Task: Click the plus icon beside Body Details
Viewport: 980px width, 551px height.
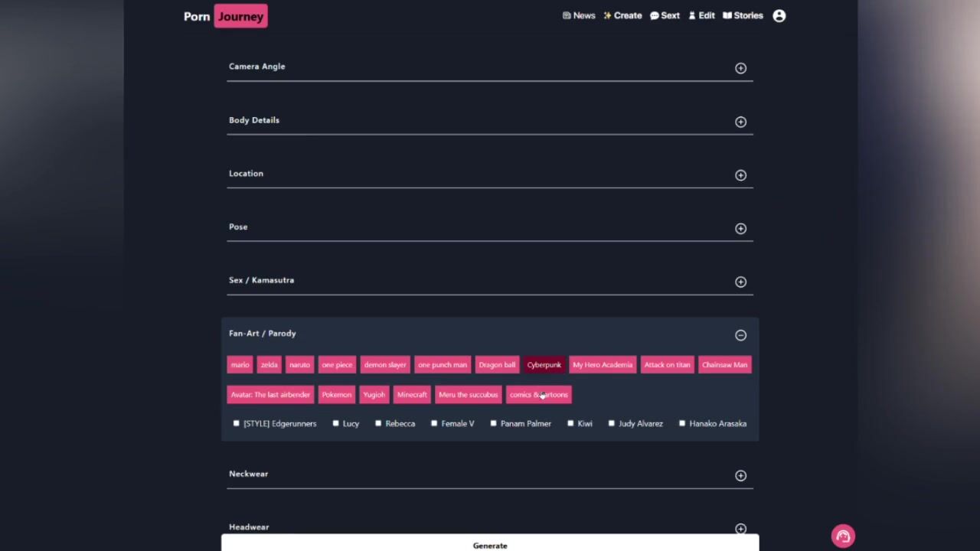Action: tap(740, 122)
